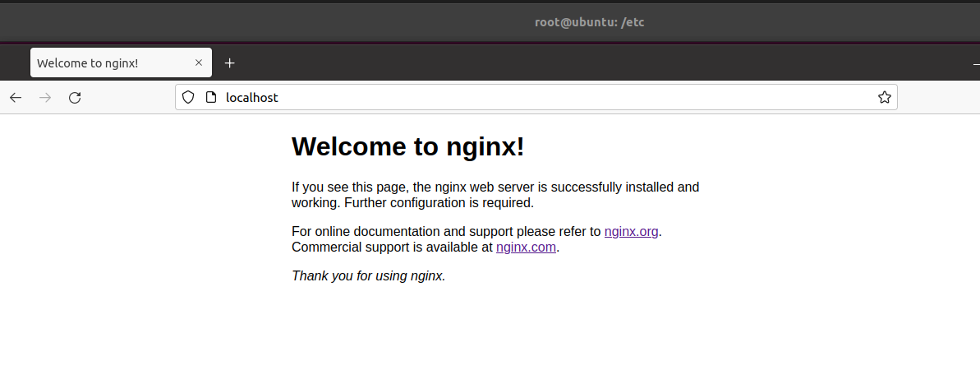980x384 pixels.
Task: Click the site information page icon
Action: coord(211,97)
